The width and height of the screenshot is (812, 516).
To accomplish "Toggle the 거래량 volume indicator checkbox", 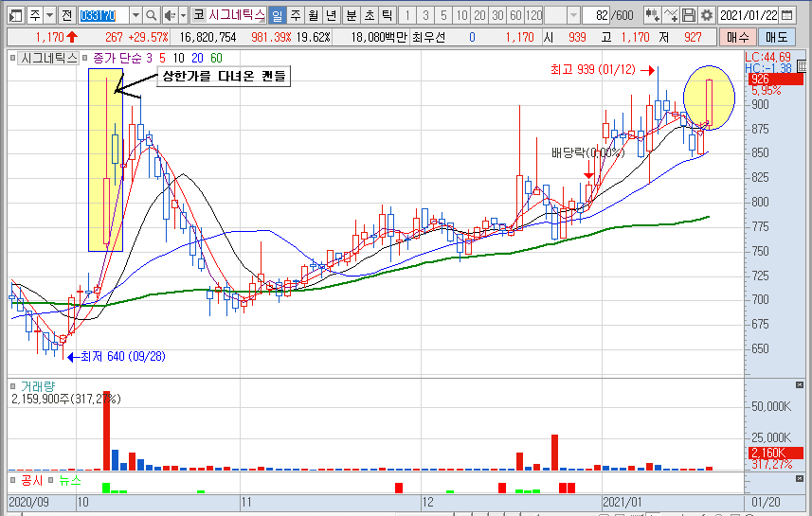I will 13,387.
